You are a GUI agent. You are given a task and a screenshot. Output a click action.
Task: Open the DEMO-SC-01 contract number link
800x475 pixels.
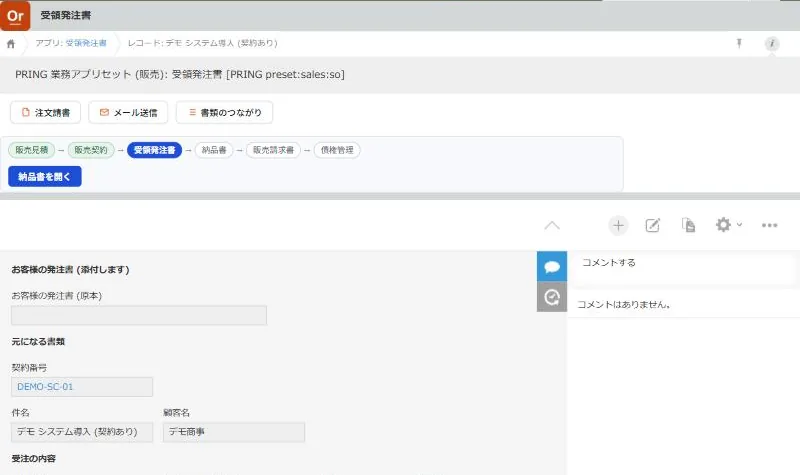click(x=45, y=387)
